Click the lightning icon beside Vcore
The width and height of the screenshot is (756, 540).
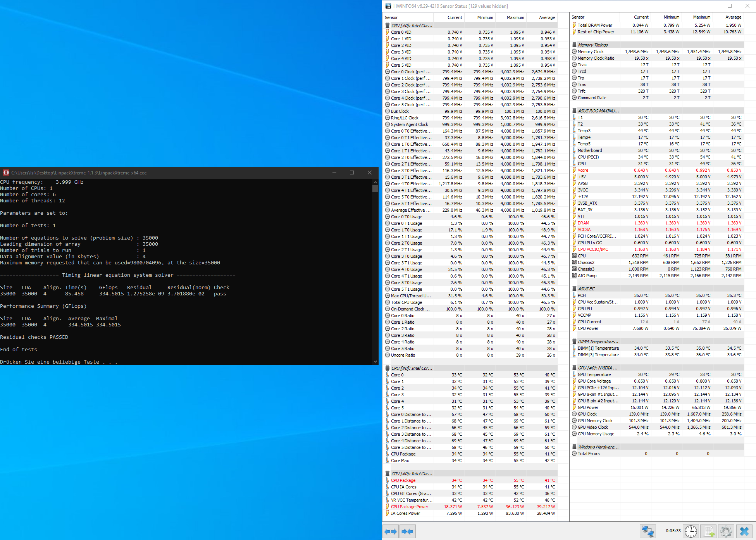pos(574,170)
